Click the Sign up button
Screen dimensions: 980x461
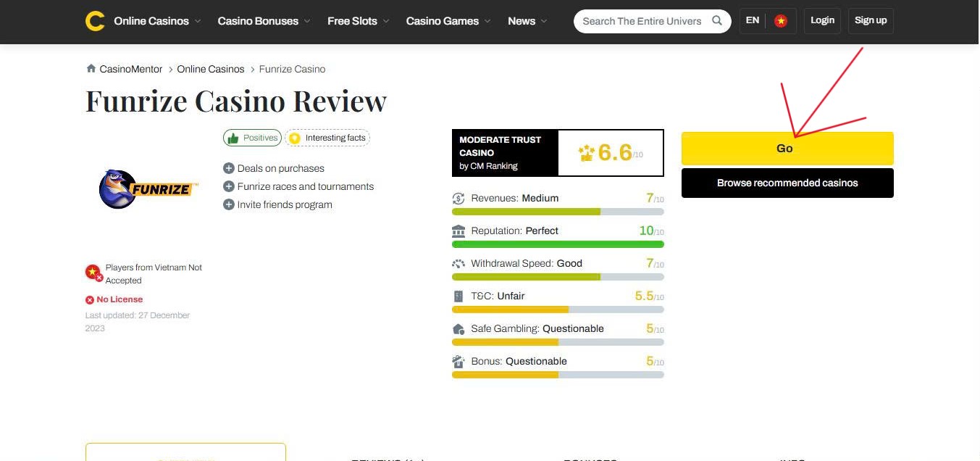point(870,20)
